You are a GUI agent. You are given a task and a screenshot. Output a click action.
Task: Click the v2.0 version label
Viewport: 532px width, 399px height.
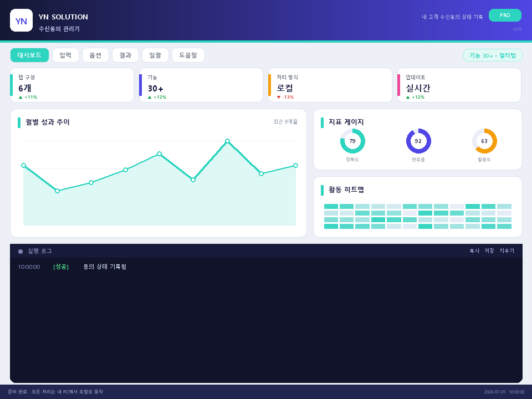(516, 29)
